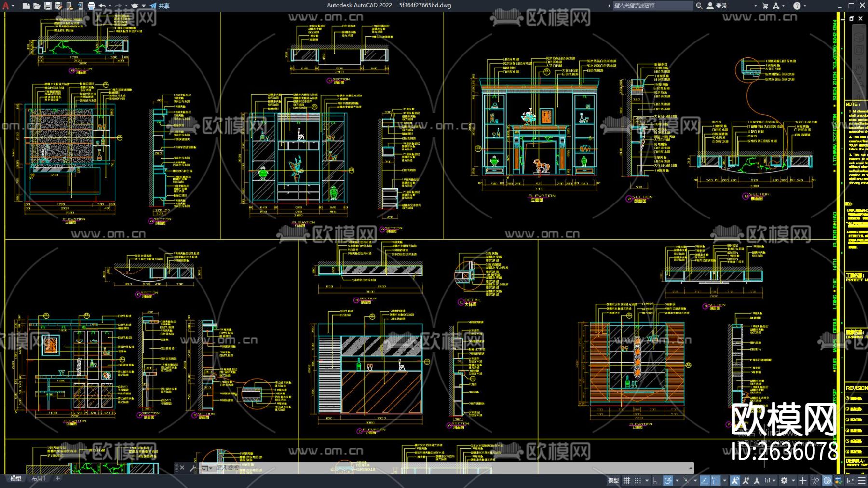Toggle ortho mode in status bar
The image size is (868, 488).
(x=657, y=480)
